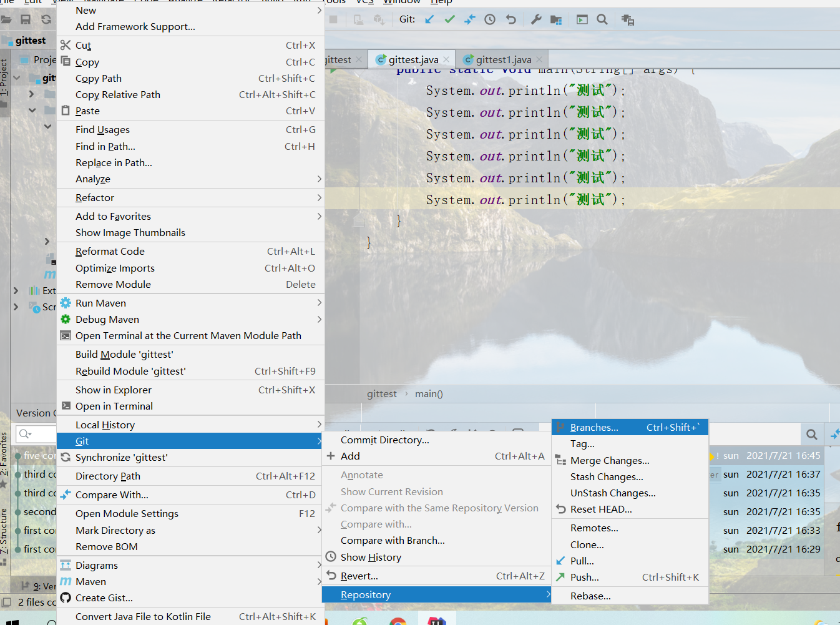Expand the Refactor submenu
This screenshot has width=840, height=625.
tap(190, 197)
